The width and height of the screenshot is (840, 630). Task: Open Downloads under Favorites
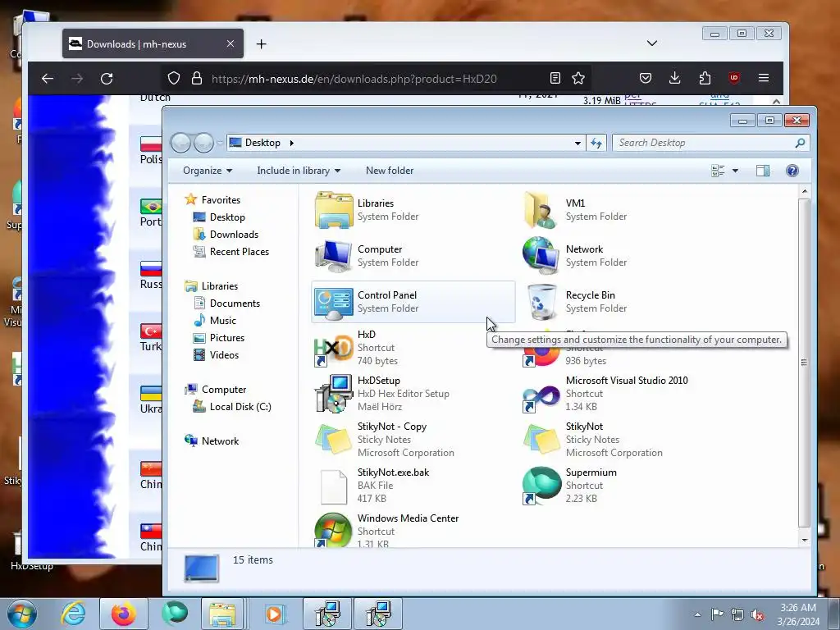click(x=234, y=234)
